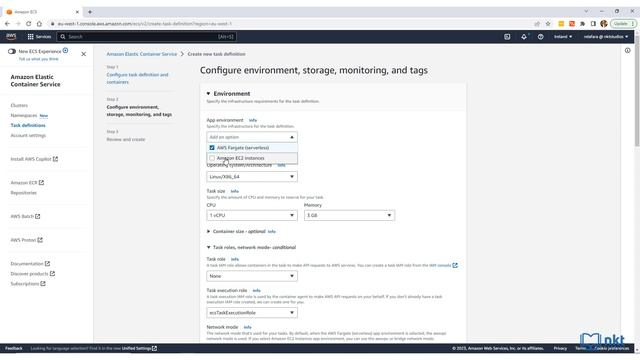640x360 pixels.
Task: Click Info link next to Task size
Action: (234, 191)
